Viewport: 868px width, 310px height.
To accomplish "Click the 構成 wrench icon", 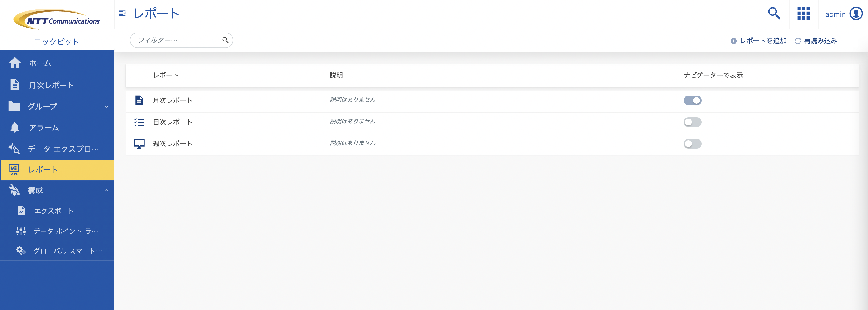I will point(14,190).
